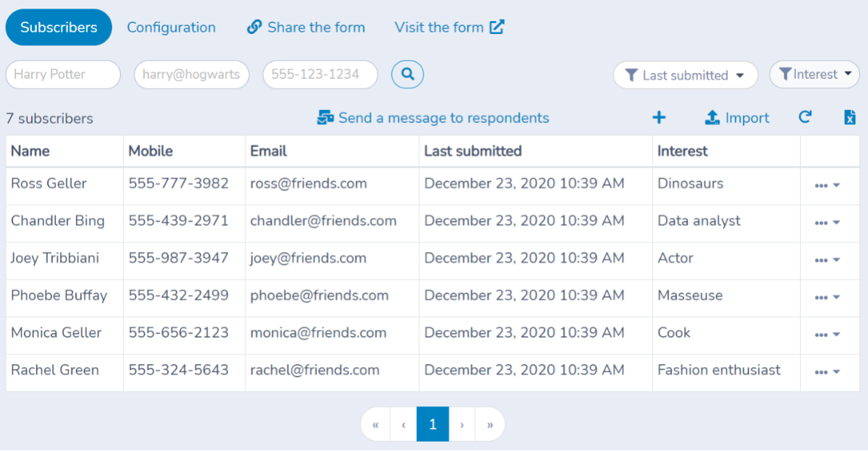This screenshot has height=451, width=868.
Task: Select page 1 in pagination
Action: pos(432,424)
